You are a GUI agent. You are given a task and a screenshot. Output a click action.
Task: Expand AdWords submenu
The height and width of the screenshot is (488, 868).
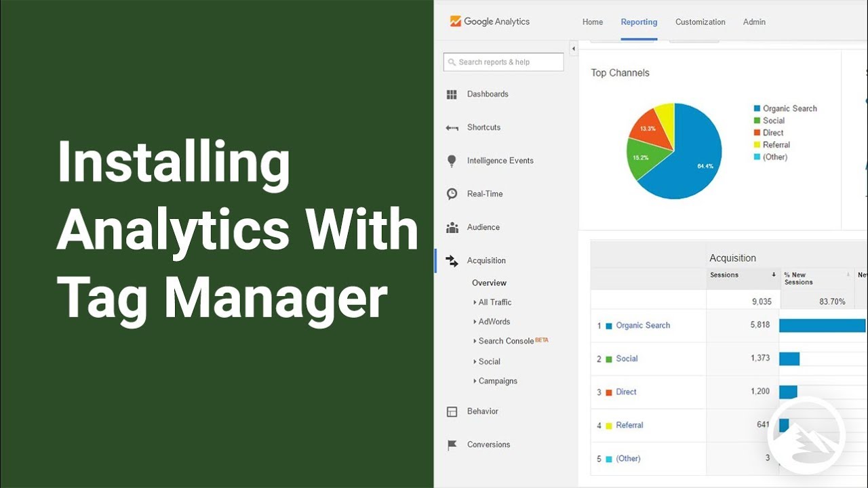point(492,322)
